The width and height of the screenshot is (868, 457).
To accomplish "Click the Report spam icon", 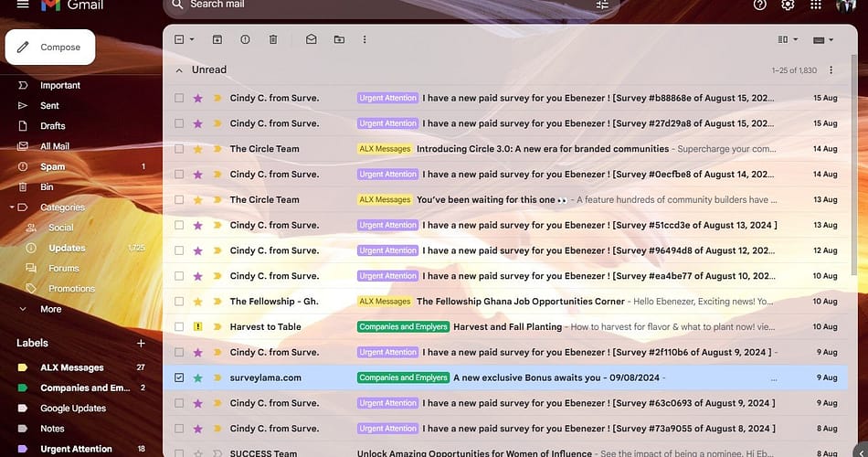I will [245, 39].
